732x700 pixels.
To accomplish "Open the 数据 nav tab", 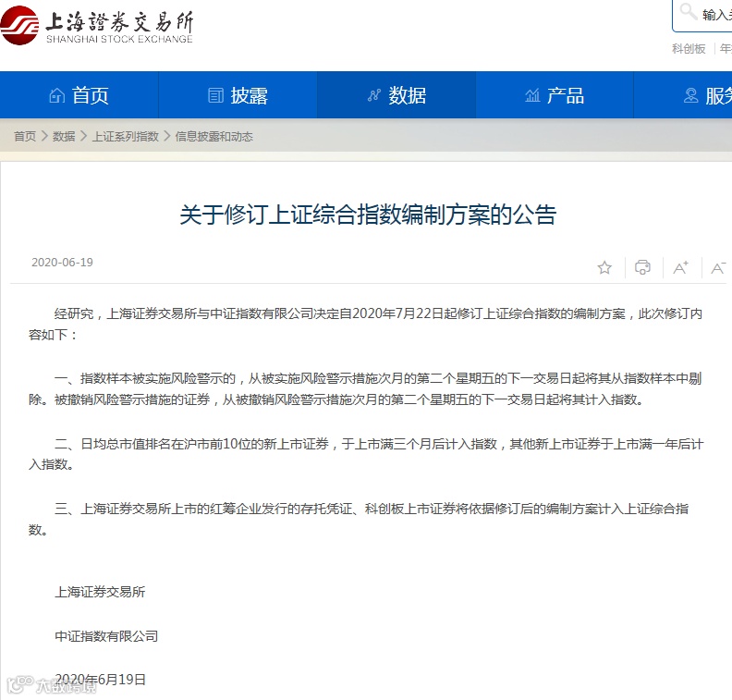I will (x=396, y=95).
